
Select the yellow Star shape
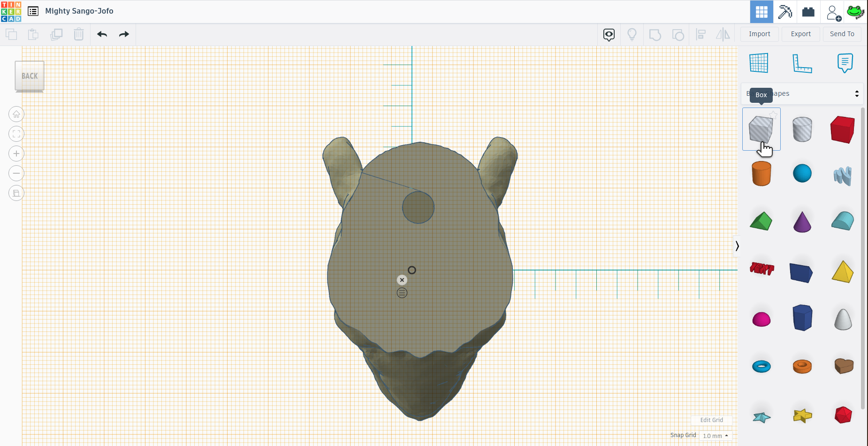click(x=802, y=415)
